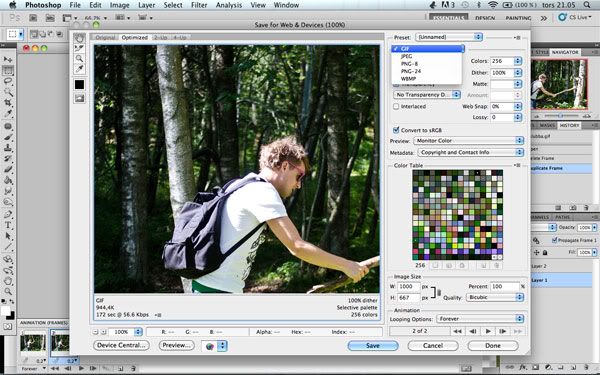Click the Color Table swatch grid

click(458, 215)
